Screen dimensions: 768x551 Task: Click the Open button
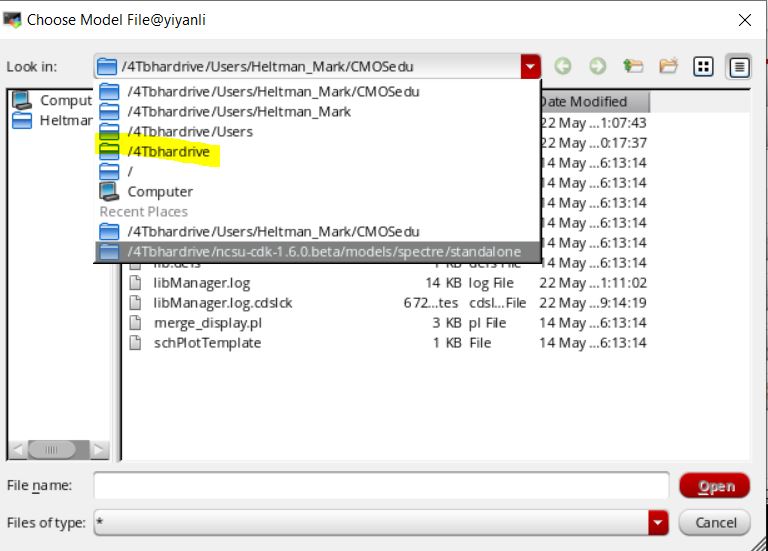[x=714, y=486]
